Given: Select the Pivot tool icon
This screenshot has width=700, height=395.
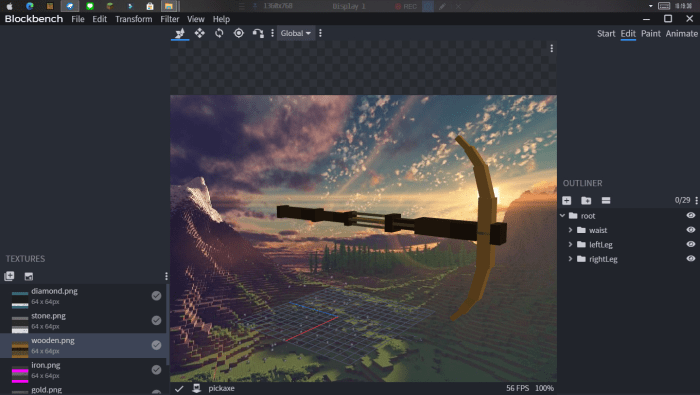Looking at the screenshot, I should click(239, 33).
